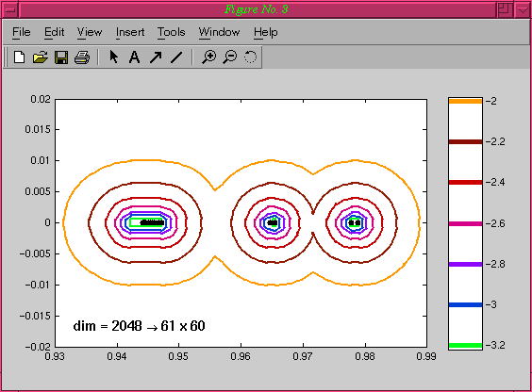Click the y-axis label 0.005
The width and height of the screenshot is (532, 392).
38,191
